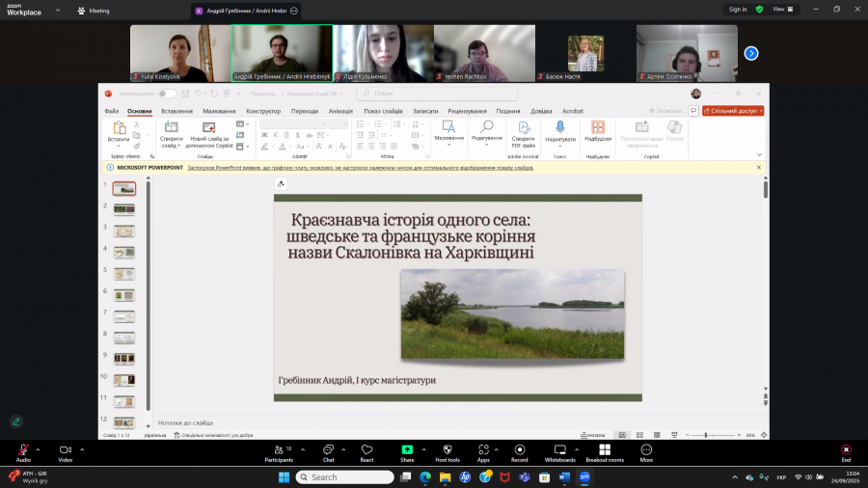868x488 pixels.
Task: Adjust the PowerPoint zoom level slider
Action: (707, 435)
